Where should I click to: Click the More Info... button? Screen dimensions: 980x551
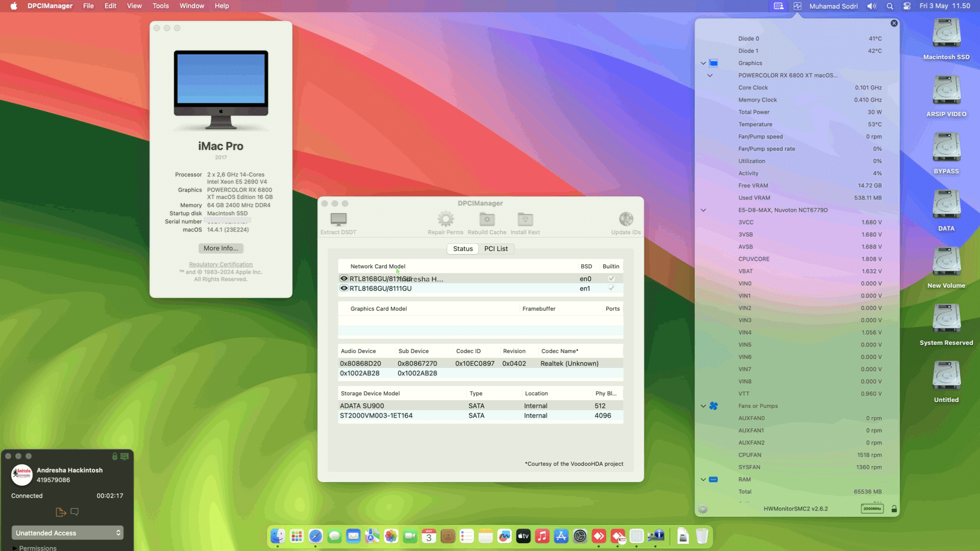tap(220, 248)
